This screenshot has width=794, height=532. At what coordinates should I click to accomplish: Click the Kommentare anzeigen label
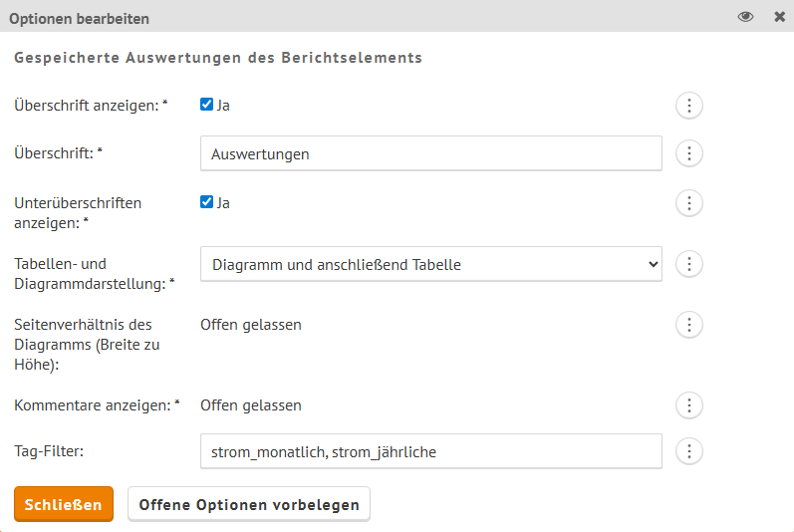coord(97,405)
